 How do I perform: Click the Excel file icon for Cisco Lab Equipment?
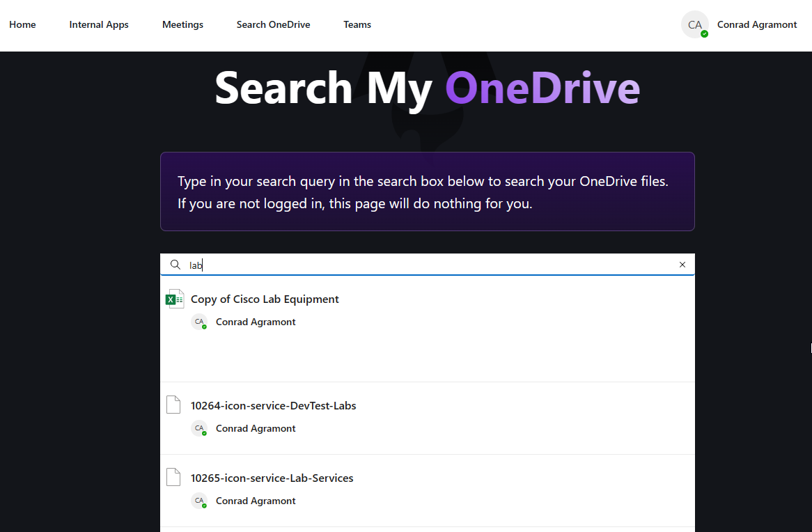[x=175, y=299]
